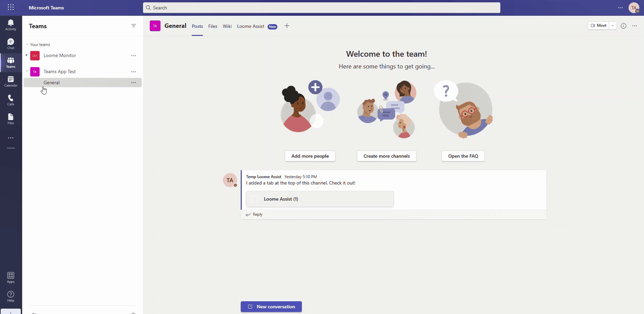Switch to the Files tab

213,26
